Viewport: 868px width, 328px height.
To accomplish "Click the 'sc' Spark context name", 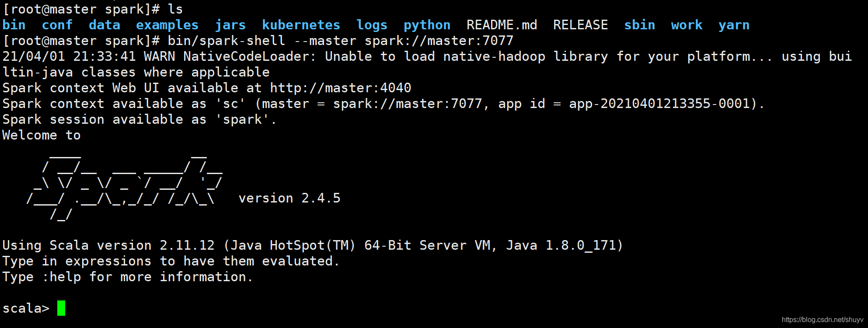I will pos(230,104).
